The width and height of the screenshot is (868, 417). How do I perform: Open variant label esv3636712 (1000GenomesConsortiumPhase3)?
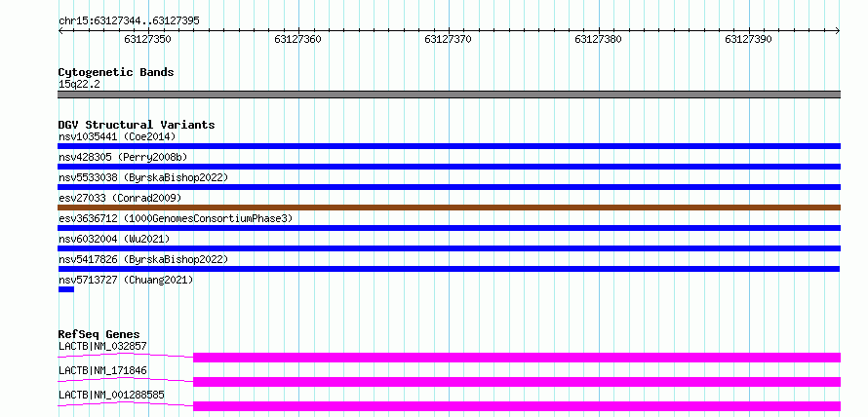point(176,218)
